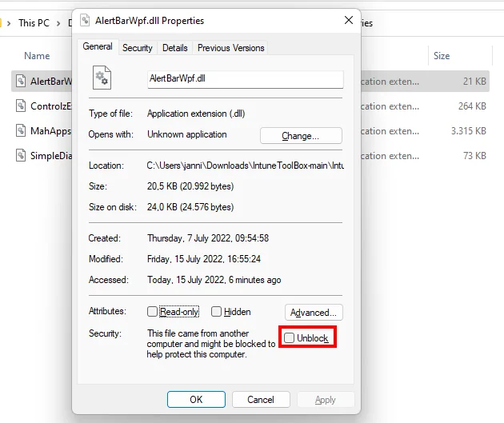Screen dimensions: 504x423
Task: Click the Location path text
Action: coord(246,166)
